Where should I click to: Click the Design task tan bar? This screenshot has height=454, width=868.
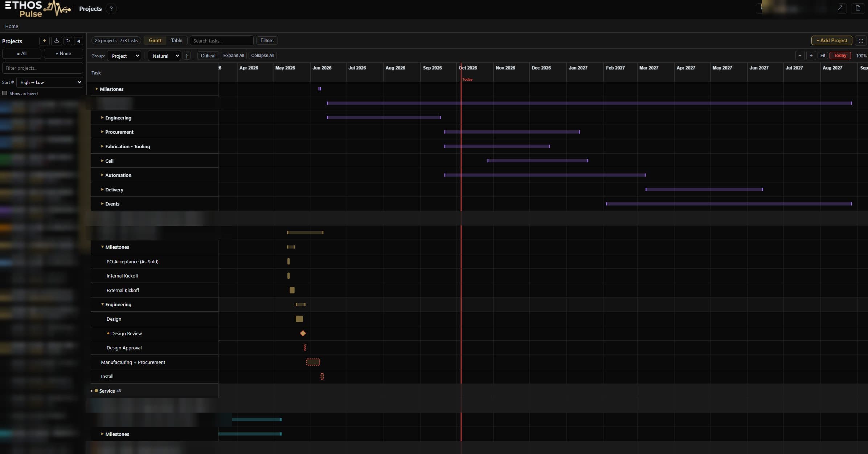point(299,319)
